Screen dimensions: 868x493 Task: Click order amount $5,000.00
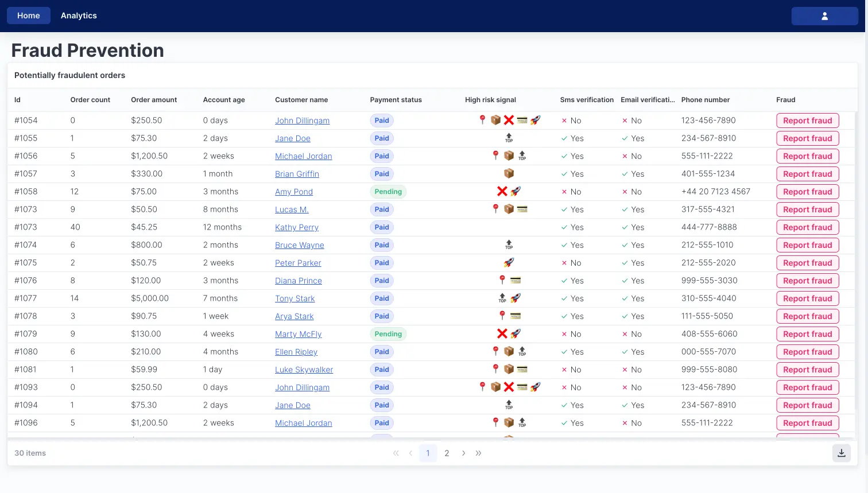(150, 298)
